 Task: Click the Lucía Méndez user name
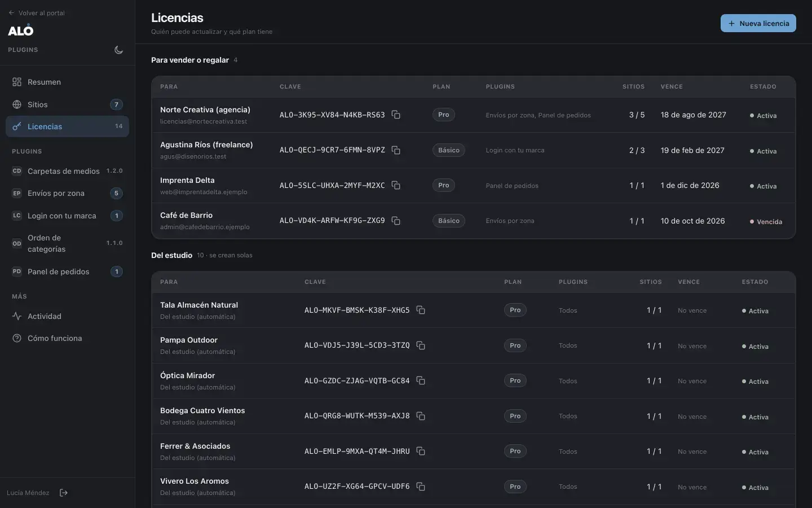28,493
